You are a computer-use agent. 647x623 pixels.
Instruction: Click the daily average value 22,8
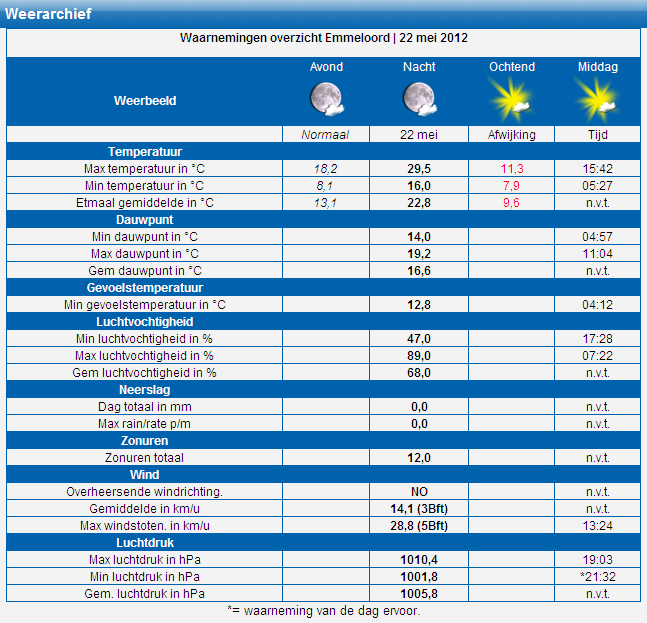point(419,203)
